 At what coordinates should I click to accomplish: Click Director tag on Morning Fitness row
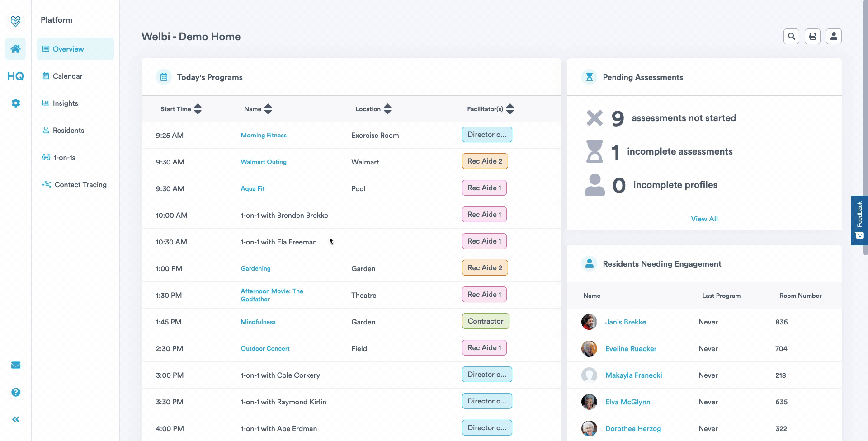[487, 135]
